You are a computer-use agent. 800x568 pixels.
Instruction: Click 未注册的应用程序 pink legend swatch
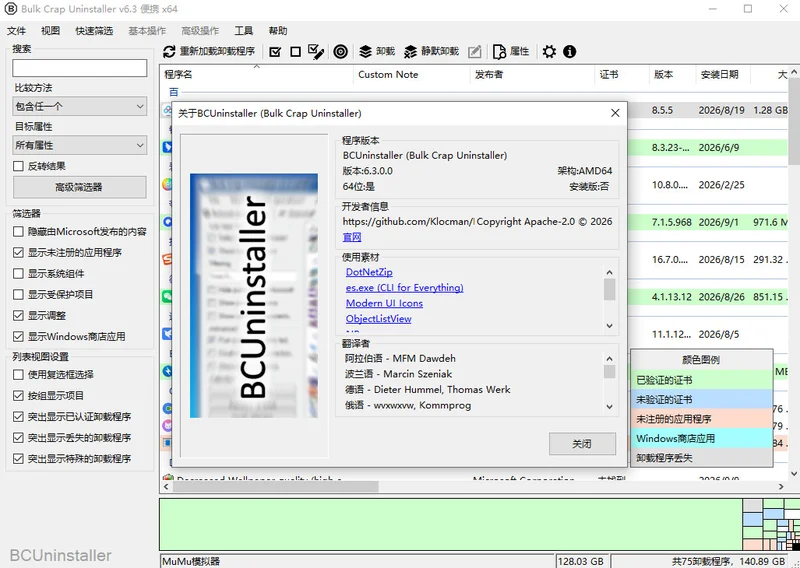click(702, 419)
